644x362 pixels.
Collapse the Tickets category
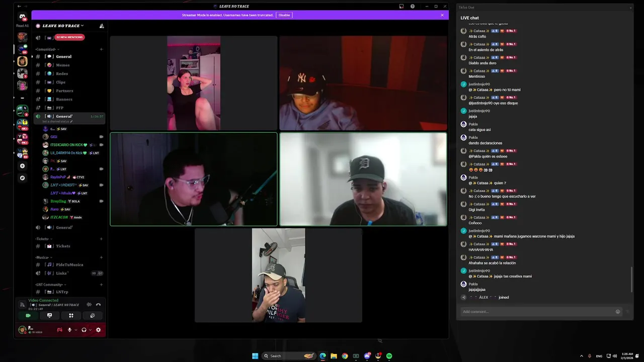coord(43,239)
